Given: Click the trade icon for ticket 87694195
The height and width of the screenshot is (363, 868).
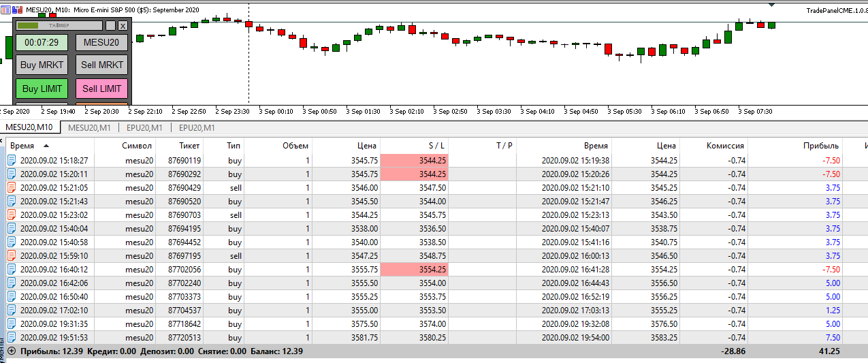Looking at the screenshot, I should coord(12,228).
